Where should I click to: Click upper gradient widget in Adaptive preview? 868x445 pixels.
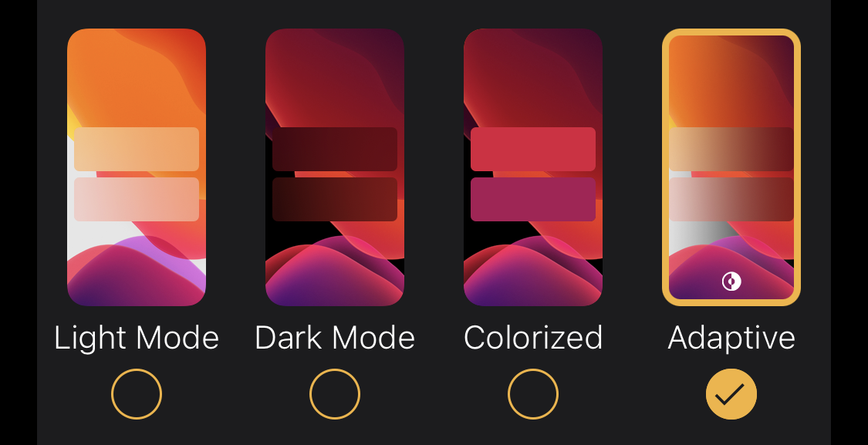(731, 150)
